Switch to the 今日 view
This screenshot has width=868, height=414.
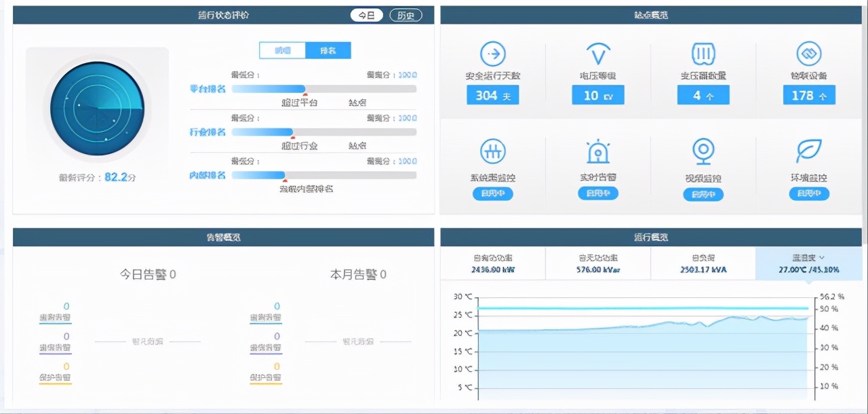(366, 15)
